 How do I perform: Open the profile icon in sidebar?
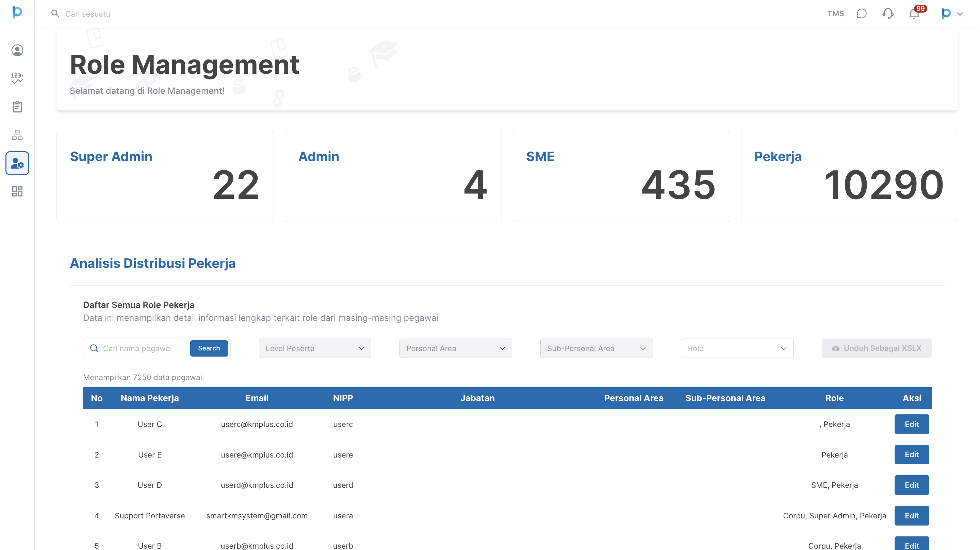pos(17,50)
